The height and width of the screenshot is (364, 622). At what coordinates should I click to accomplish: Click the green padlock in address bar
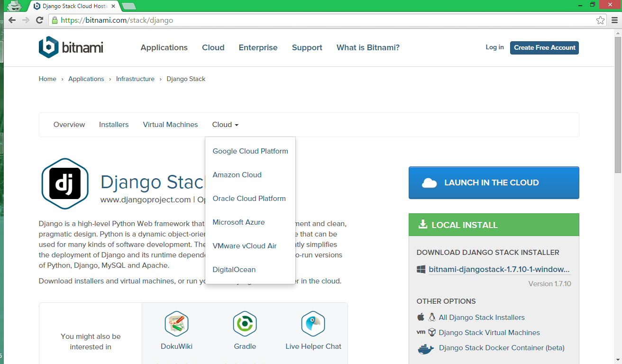click(55, 20)
